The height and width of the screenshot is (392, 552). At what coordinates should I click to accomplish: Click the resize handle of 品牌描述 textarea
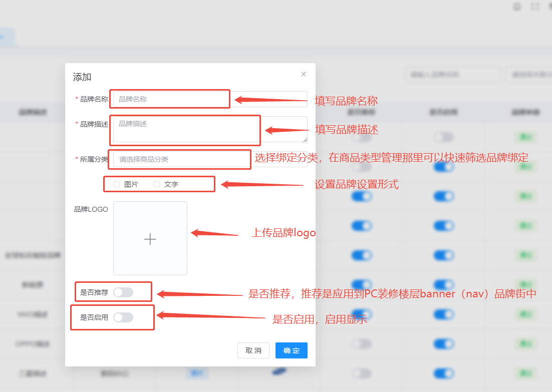tap(305, 140)
